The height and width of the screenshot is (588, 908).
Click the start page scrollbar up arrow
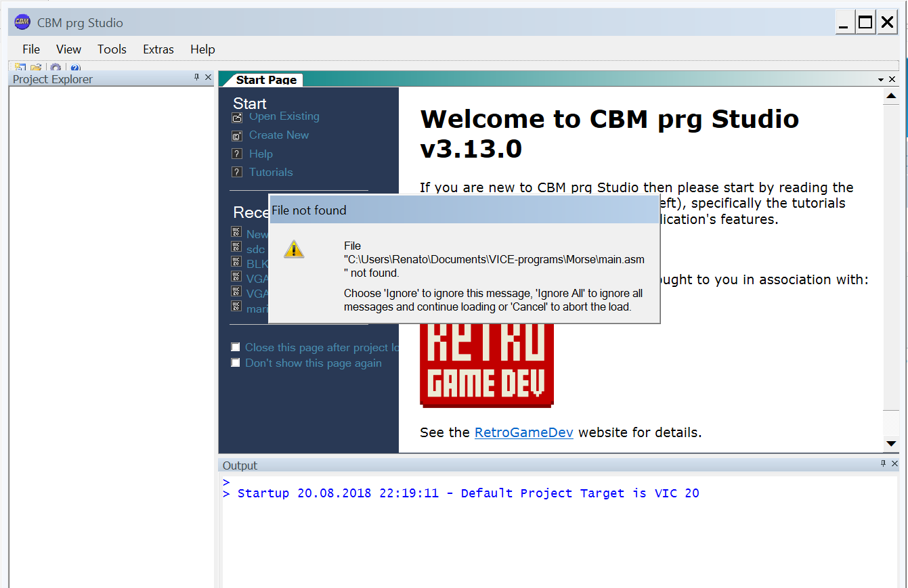tap(891, 97)
